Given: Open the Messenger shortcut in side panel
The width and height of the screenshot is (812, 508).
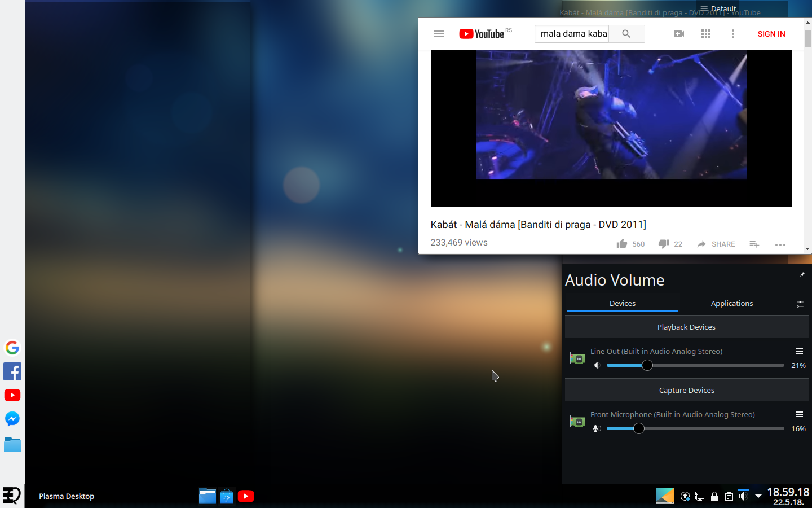Looking at the screenshot, I should click(12, 419).
